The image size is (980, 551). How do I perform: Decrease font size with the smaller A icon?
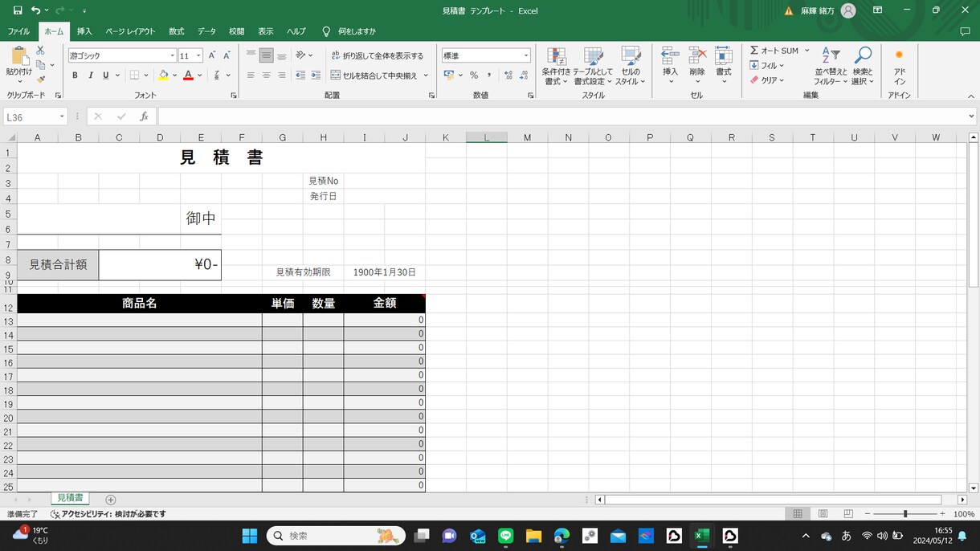coord(226,55)
